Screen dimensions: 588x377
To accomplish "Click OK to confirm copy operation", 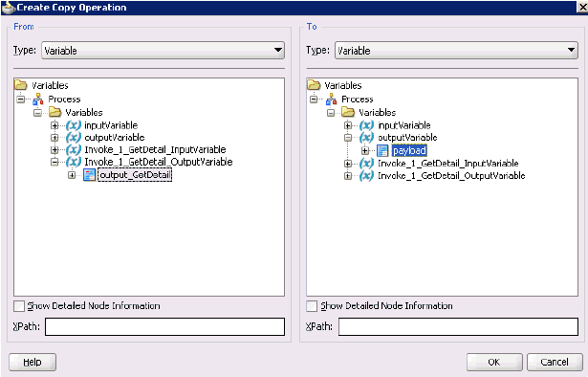I will (x=494, y=362).
